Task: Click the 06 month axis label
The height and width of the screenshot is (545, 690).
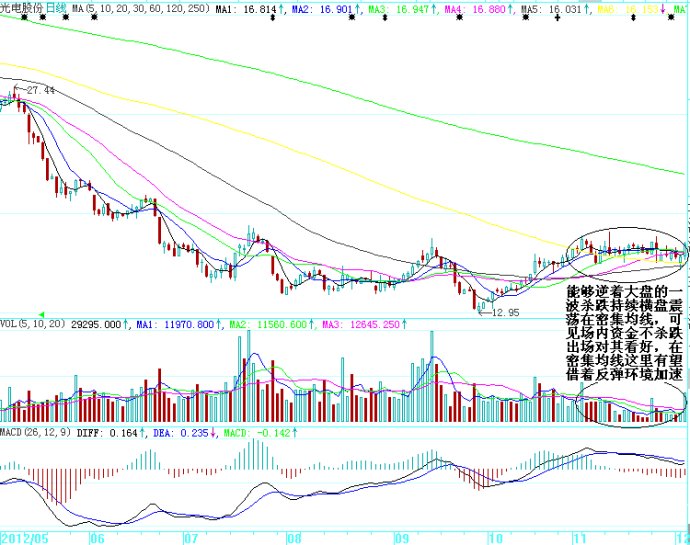Action: click(x=97, y=538)
